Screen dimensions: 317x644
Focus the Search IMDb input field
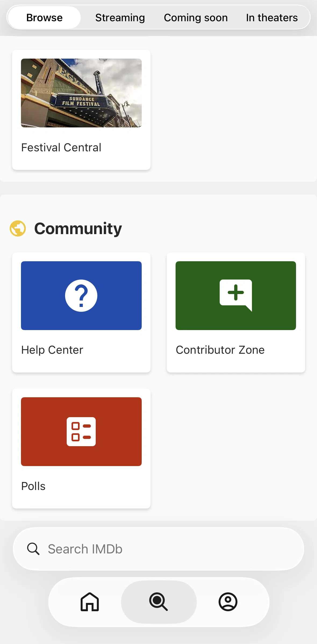pos(158,549)
